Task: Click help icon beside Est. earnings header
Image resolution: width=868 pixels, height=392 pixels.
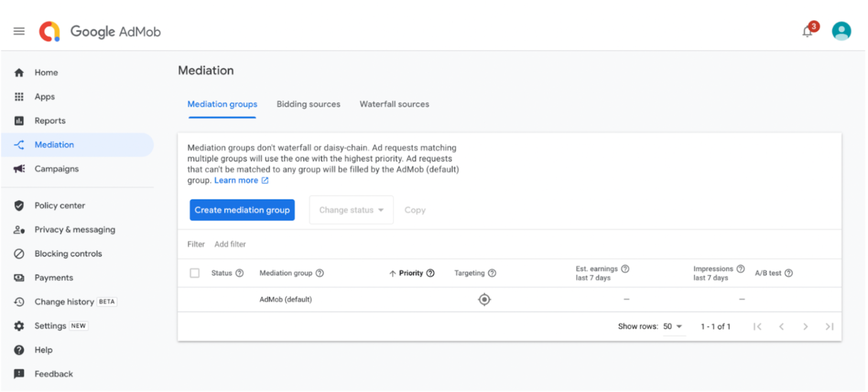Action: point(625,269)
